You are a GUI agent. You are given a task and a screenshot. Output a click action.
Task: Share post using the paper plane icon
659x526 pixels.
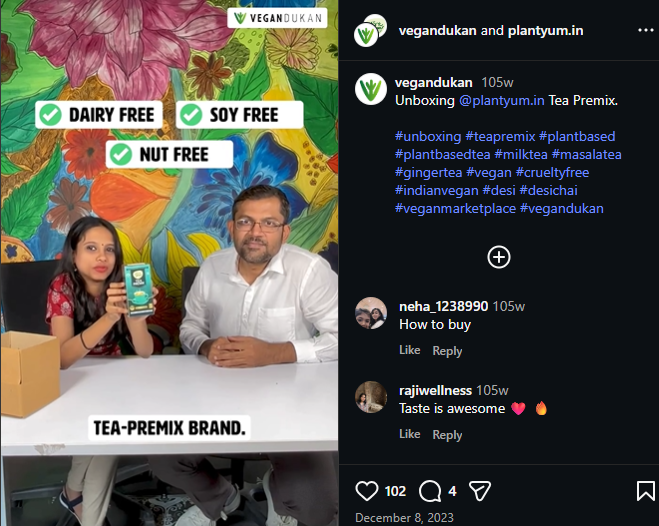tap(480, 491)
